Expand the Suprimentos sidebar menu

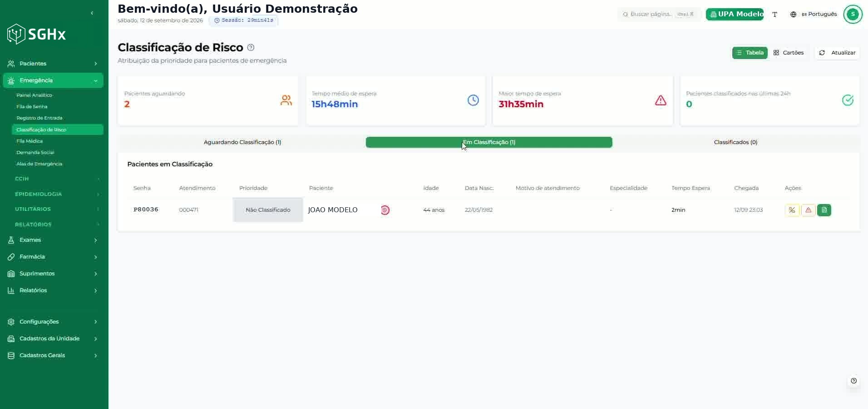click(x=53, y=274)
